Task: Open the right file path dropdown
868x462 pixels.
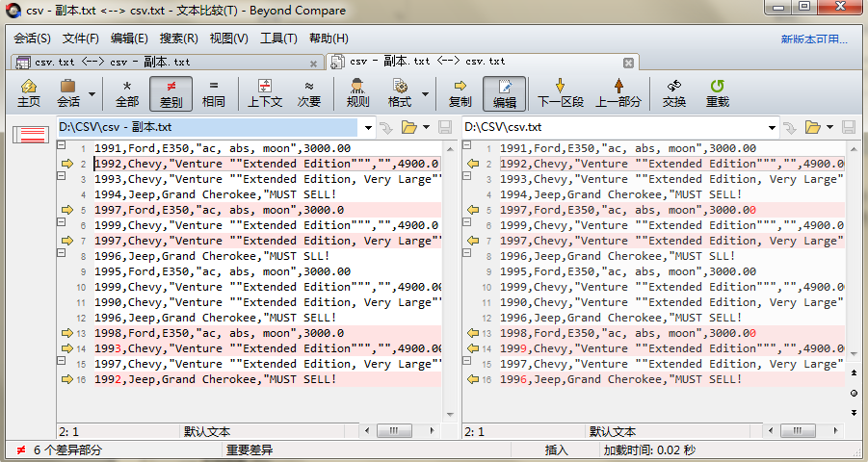Action: pyautogui.click(x=773, y=127)
